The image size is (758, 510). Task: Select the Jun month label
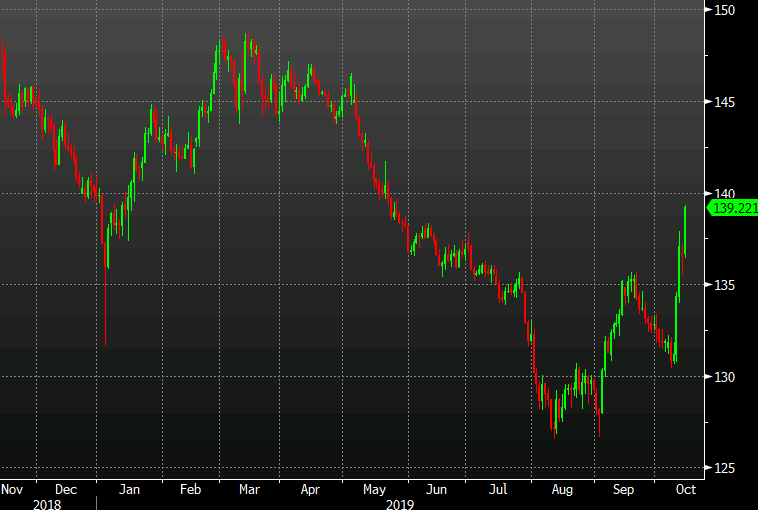[x=436, y=489]
